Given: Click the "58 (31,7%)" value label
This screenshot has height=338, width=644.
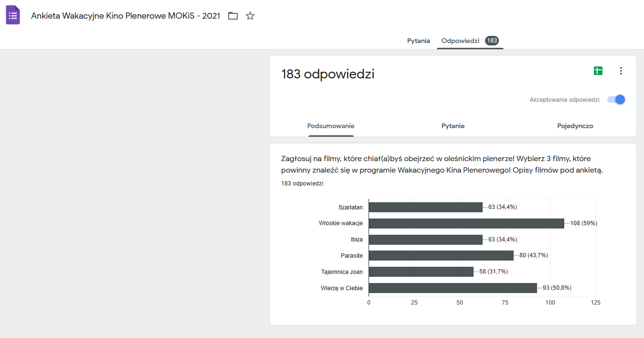Looking at the screenshot, I should click(494, 272).
